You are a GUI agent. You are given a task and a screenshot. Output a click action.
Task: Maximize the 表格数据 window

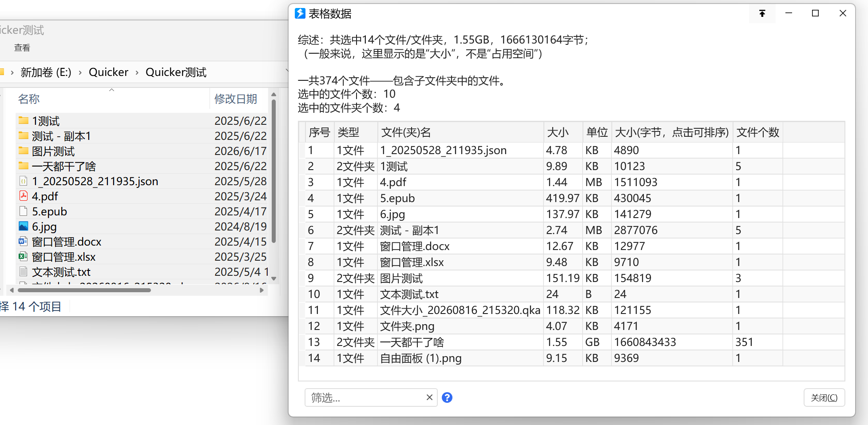[815, 13]
